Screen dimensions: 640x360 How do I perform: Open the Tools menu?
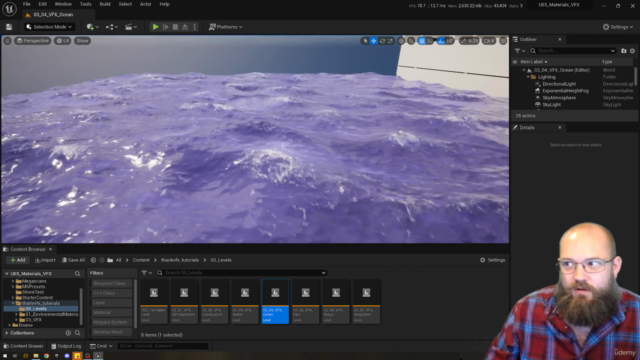[85, 4]
